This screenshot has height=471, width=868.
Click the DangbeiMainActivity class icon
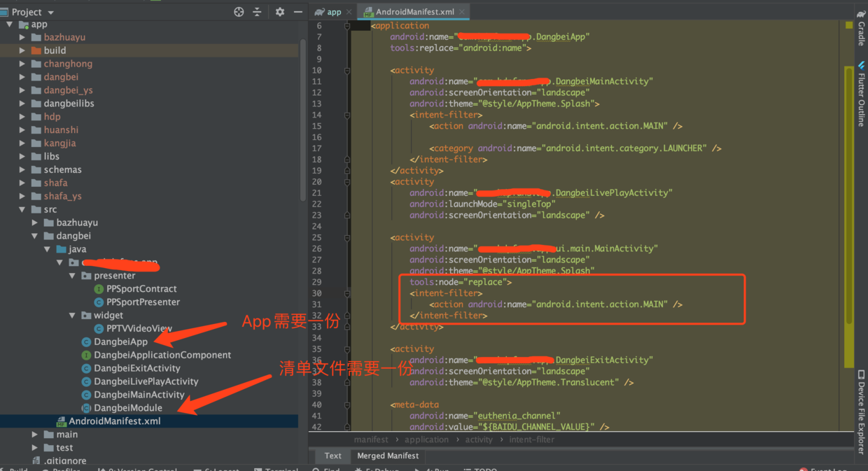click(x=86, y=395)
